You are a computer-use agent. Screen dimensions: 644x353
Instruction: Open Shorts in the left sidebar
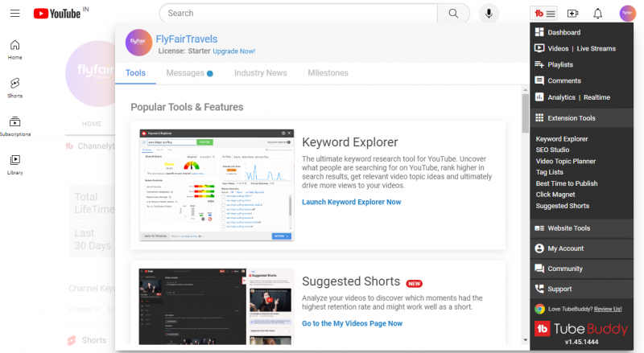(x=14, y=87)
